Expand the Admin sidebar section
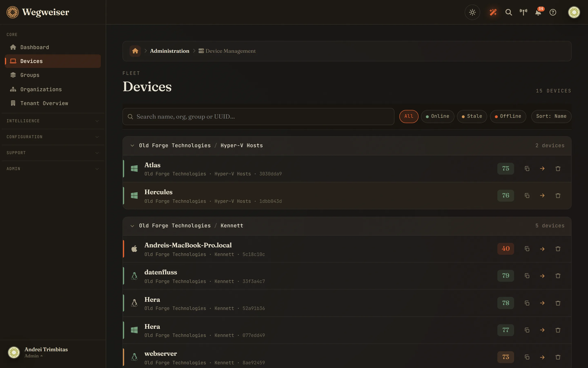Viewport: 588px width, 368px height. [53, 169]
